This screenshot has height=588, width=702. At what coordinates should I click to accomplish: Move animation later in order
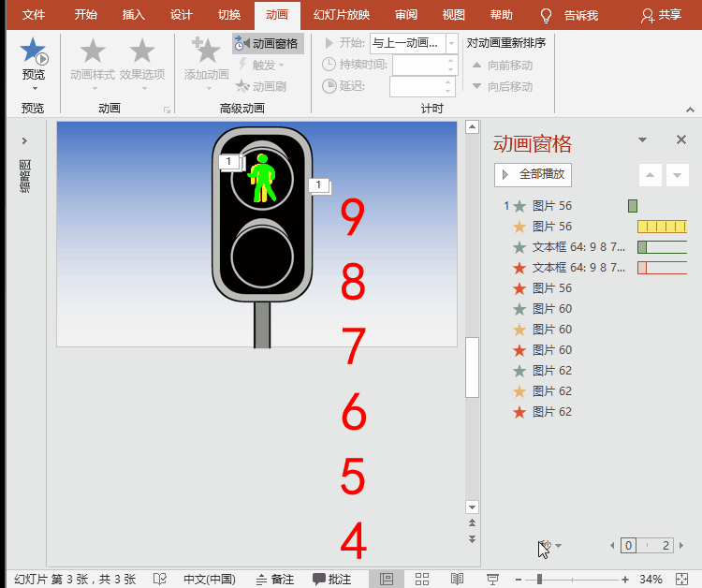(x=503, y=86)
